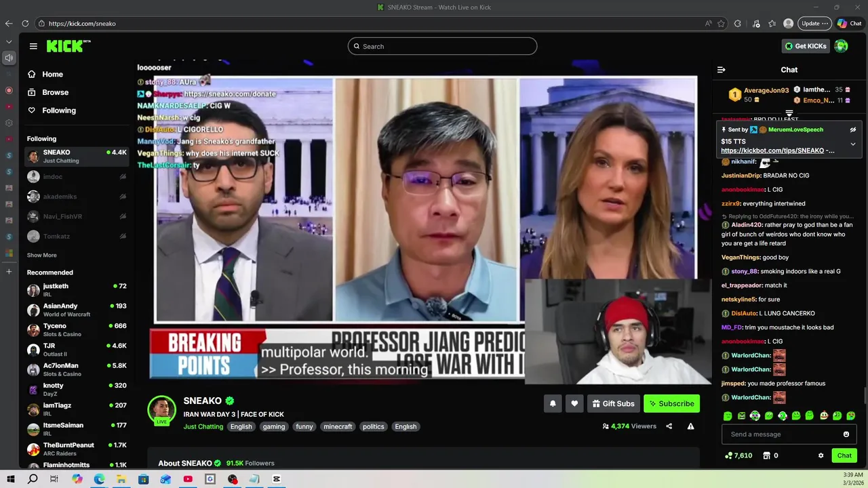Open Tomkatz offline channel
868x488 pixels.
pos(77,236)
